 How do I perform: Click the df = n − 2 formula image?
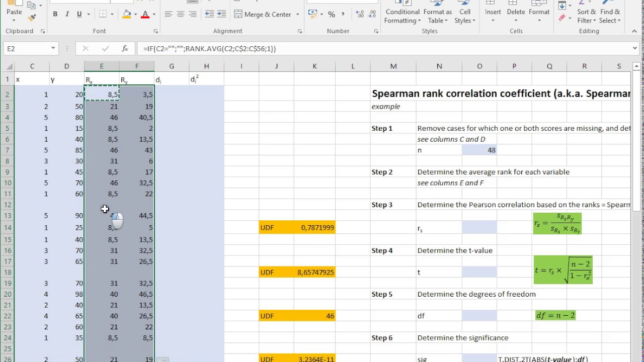[555, 316]
